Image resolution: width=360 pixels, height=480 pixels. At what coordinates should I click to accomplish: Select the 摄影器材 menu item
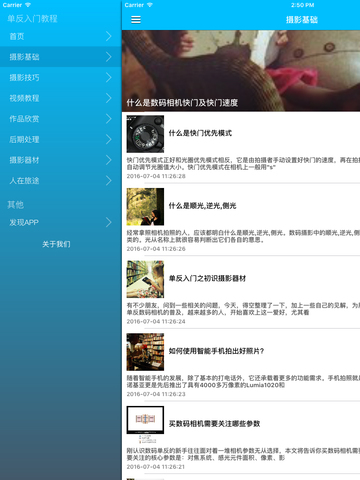point(61,160)
